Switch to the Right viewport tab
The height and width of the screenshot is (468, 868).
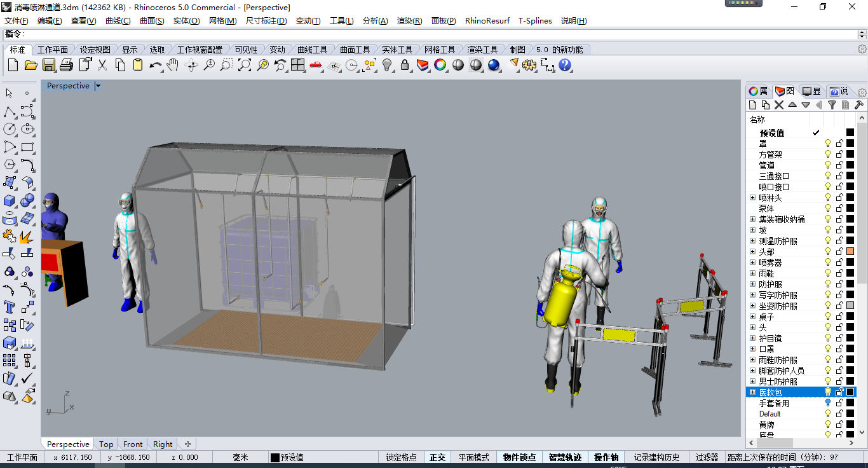163,444
